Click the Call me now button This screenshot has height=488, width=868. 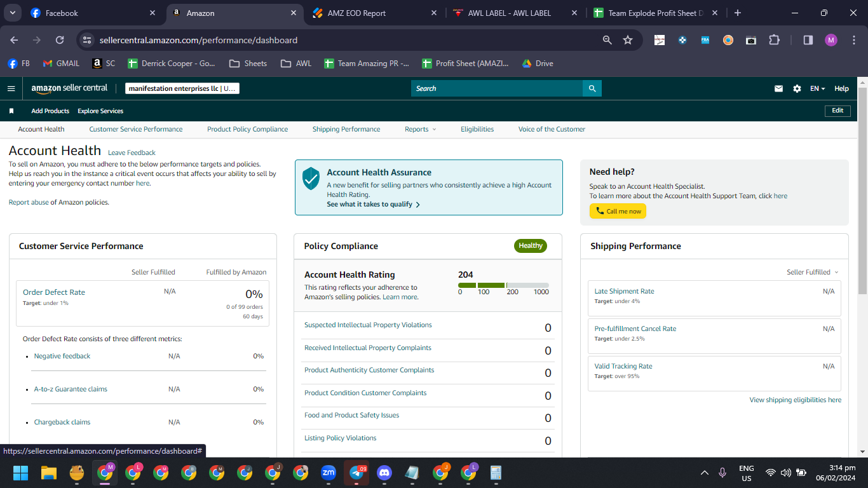[x=618, y=211]
